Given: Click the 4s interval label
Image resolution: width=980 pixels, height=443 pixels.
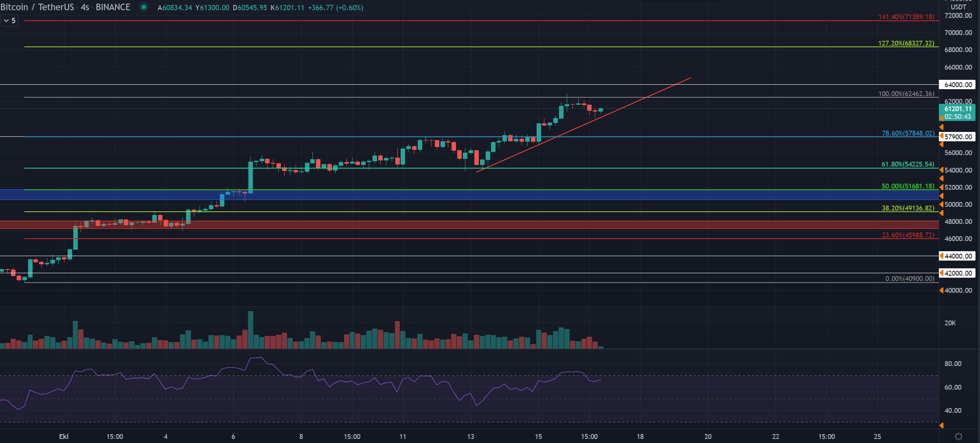Looking at the screenshot, I should 85,7.
